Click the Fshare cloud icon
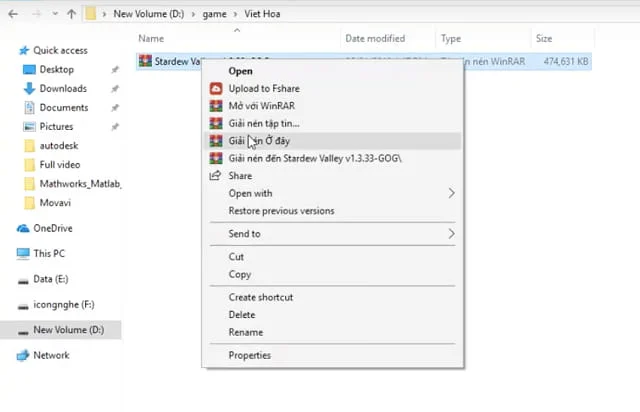The image size is (640, 412). tap(216, 89)
